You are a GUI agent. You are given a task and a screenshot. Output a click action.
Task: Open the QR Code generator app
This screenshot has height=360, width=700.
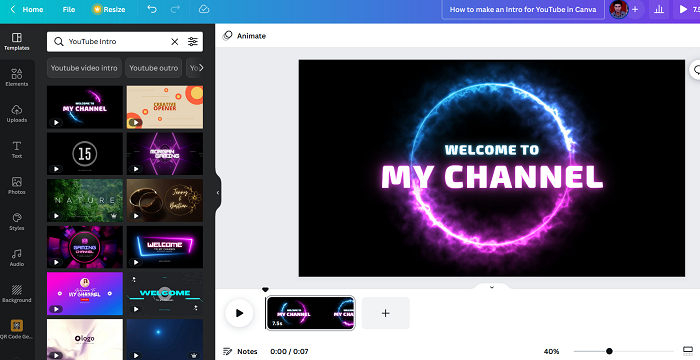coord(17,330)
